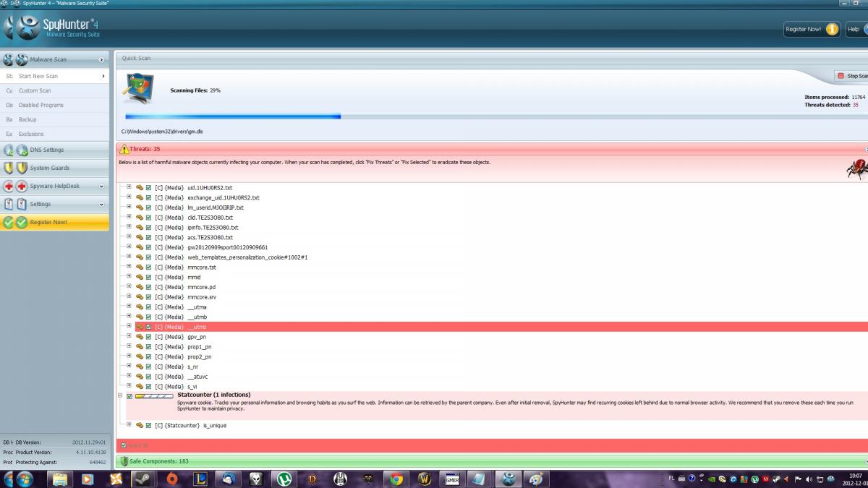
Task: Click the Threats: 35 header bar
Action: (492, 149)
